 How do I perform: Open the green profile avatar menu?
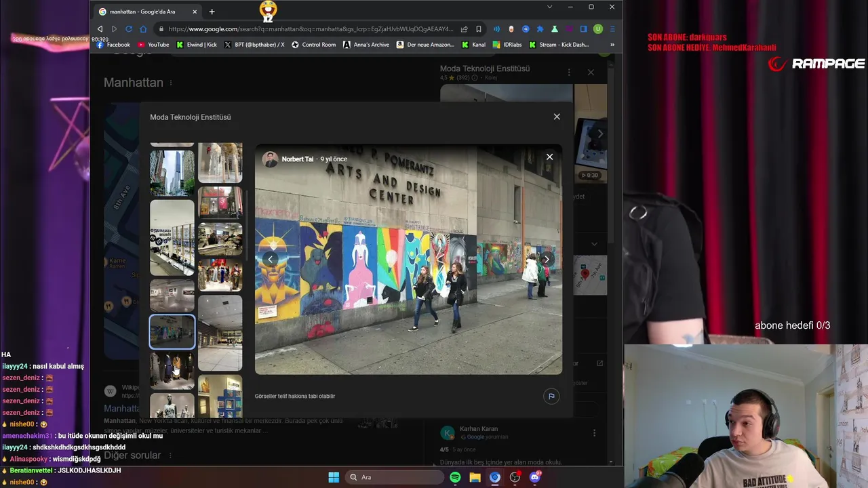(597, 29)
